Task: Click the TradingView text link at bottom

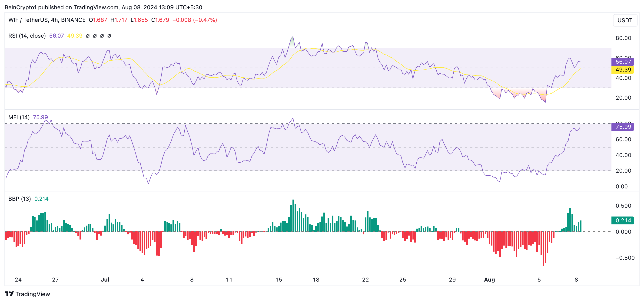Action: [x=33, y=294]
